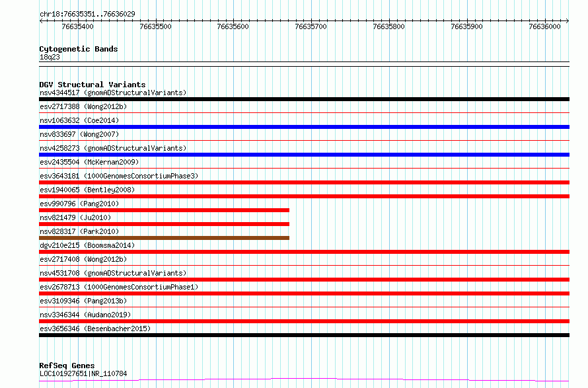
Task: Select gene label LOC101927651|NR_110784
Action: point(83,373)
